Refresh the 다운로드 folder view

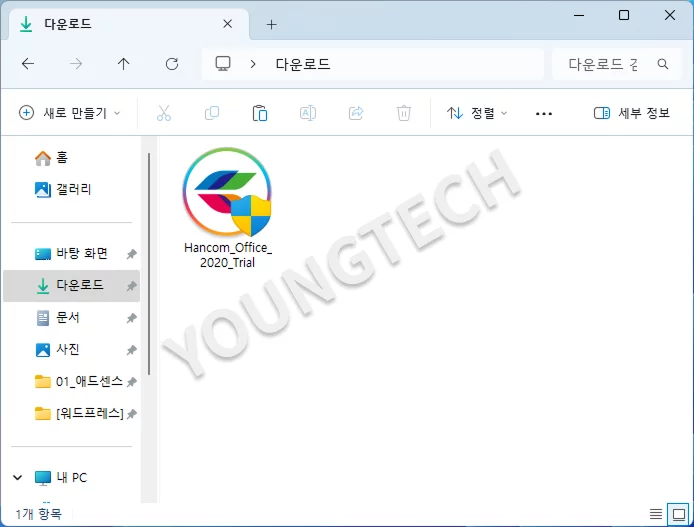pos(172,64)
